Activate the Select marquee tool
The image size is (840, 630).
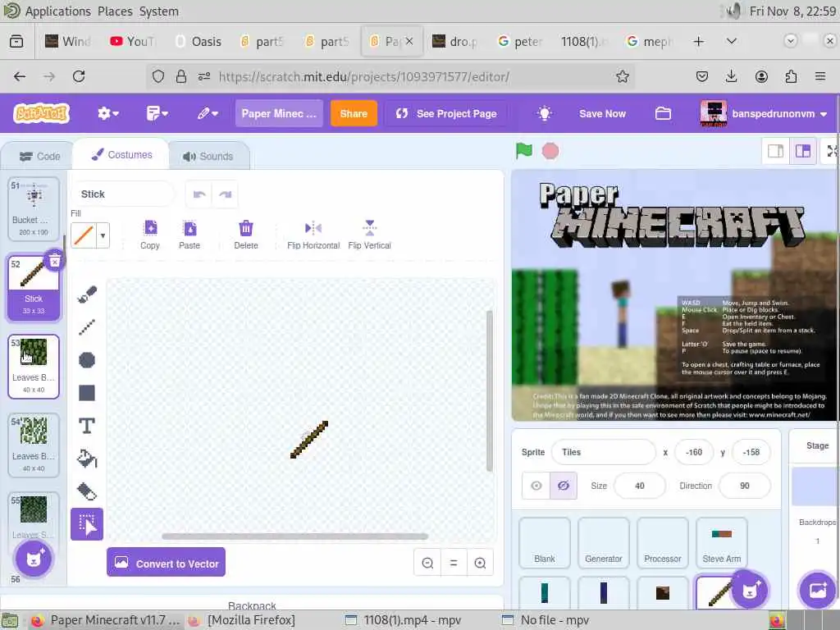[x=87, y=524]
